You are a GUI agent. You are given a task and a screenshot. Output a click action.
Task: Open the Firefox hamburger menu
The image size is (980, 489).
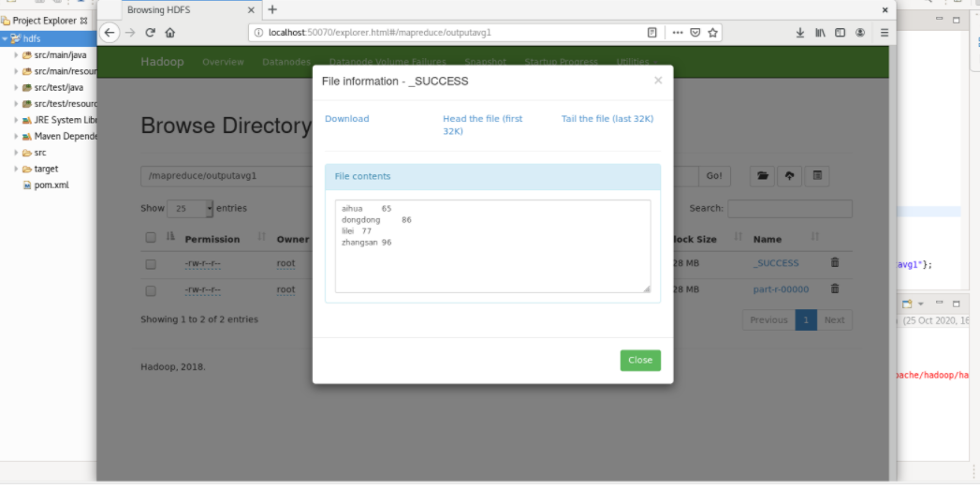tap(884, 32)
